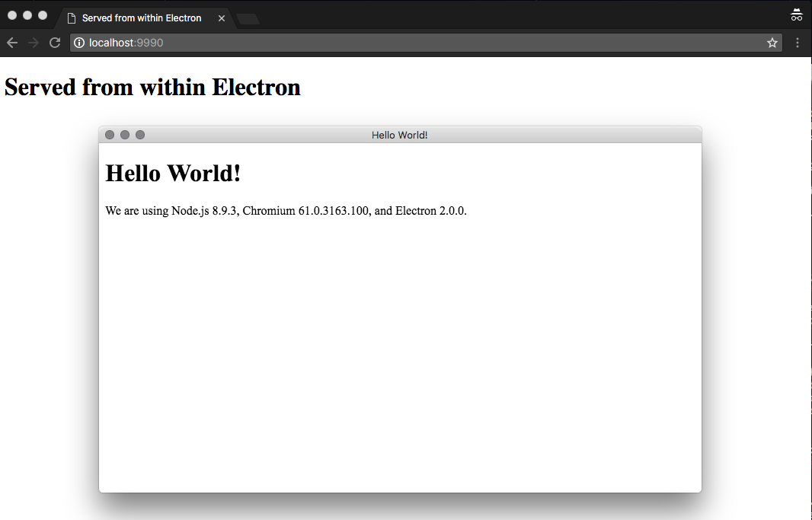
Task: Click the browser back arrow
Action: (12, 43)
